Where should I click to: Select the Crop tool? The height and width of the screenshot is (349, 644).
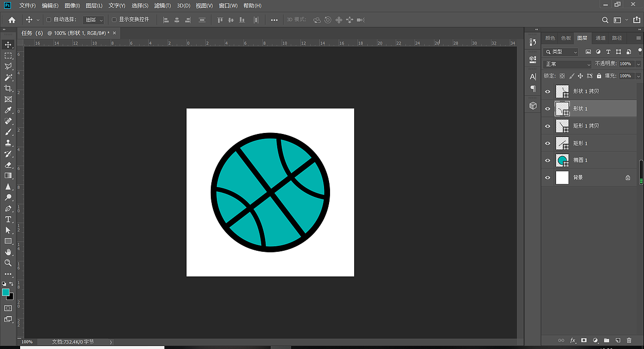(8, 88)
